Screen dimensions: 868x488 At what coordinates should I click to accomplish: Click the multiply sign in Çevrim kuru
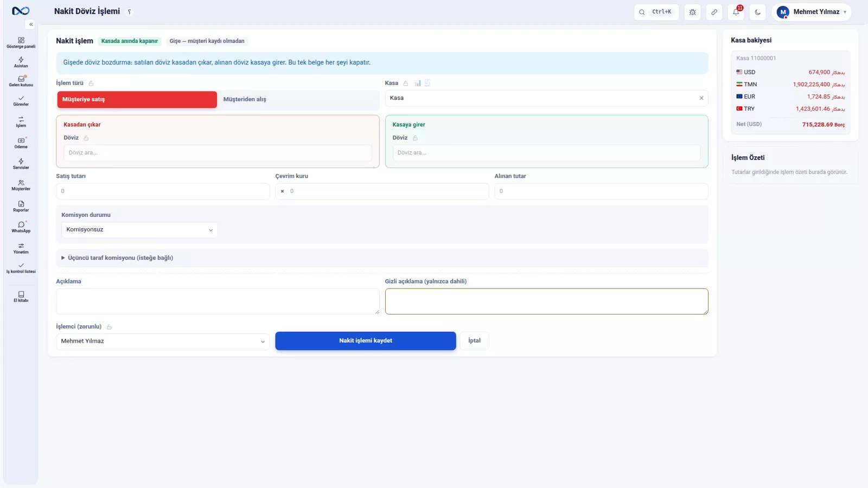coord(282,191)
